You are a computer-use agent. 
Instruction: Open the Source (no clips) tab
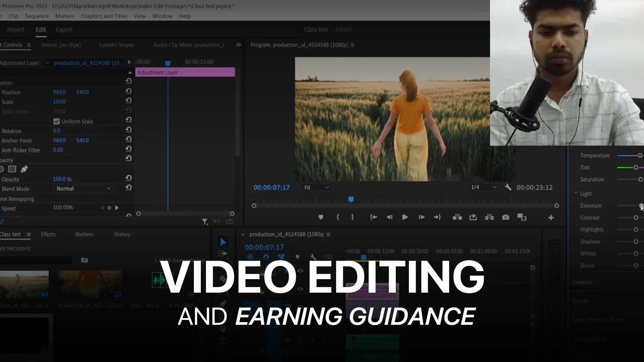61,45
